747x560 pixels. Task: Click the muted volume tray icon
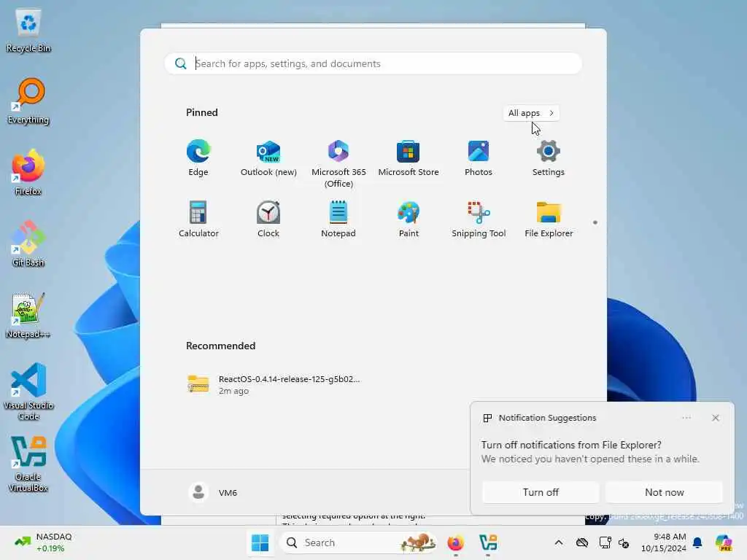click(x=624, y=542)
